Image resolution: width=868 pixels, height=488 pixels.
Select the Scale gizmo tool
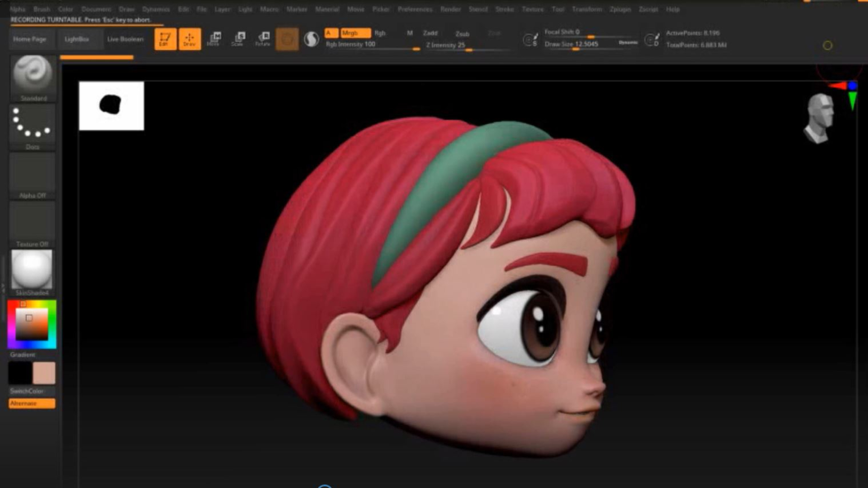tap(238, 39)
